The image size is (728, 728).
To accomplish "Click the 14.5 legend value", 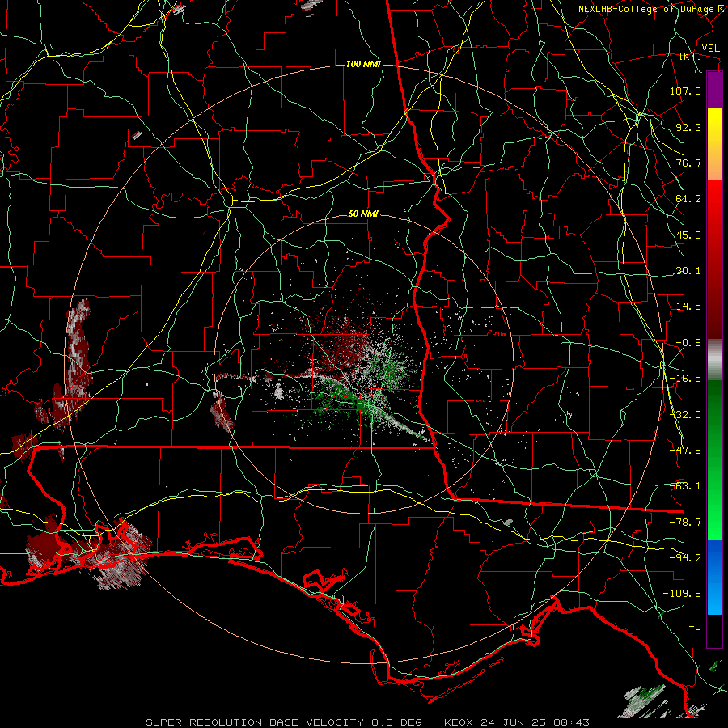I will pyautogui.click(x=688, y=307).
